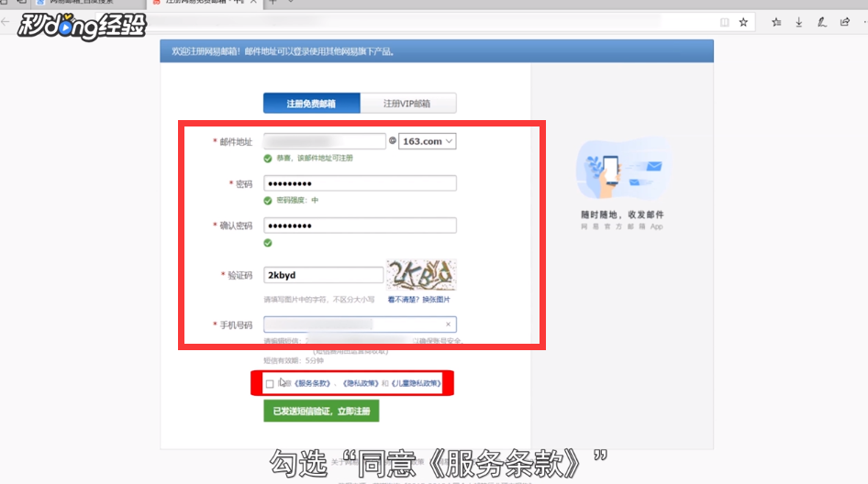Check the agree to 服务条款 checkbox

270,383
